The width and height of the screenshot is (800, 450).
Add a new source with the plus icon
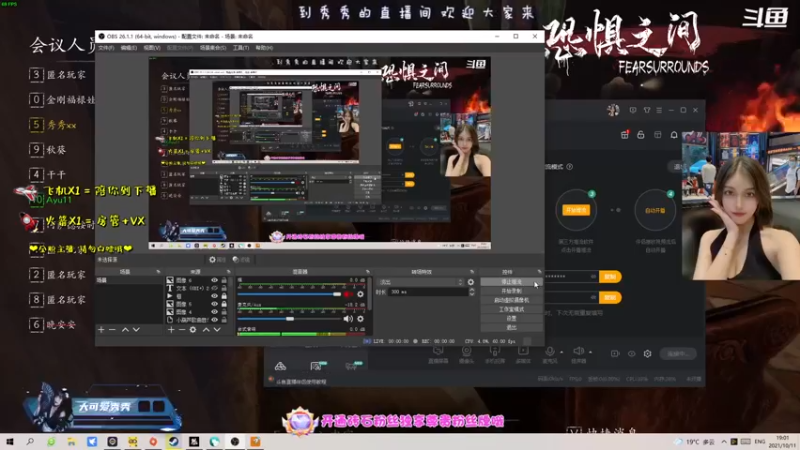(171, 330)
